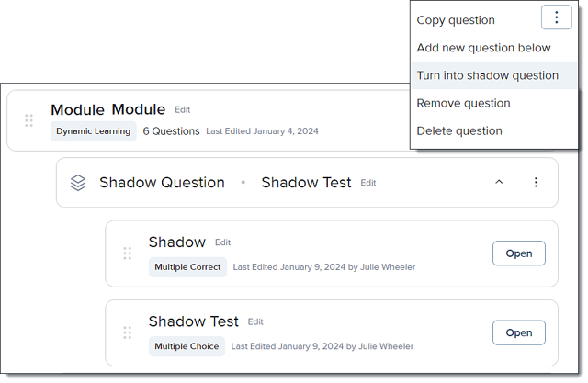This screenshot has height=383, width=588.
Task: Click the drag handle beside Shadow question
Action: coord(128,253)
